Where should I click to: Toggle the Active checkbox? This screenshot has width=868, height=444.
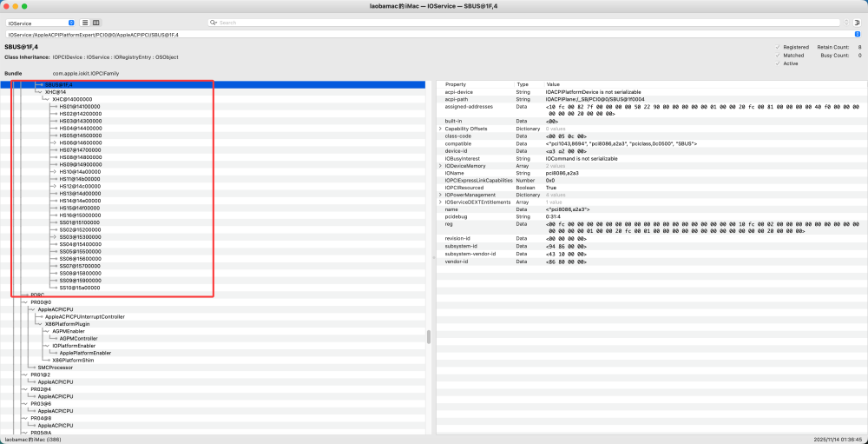(x=778, y=63)
